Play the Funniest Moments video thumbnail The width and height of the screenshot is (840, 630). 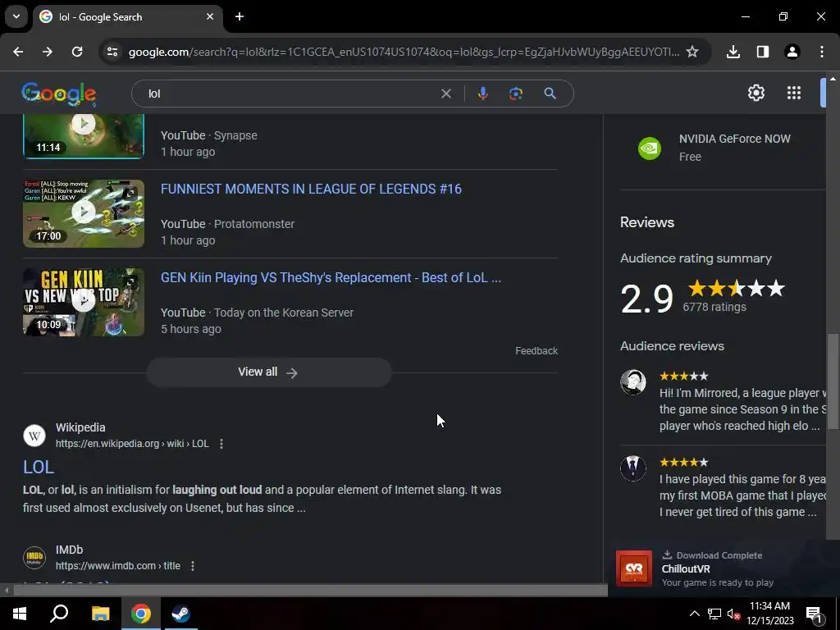click(x=84, y=213)
